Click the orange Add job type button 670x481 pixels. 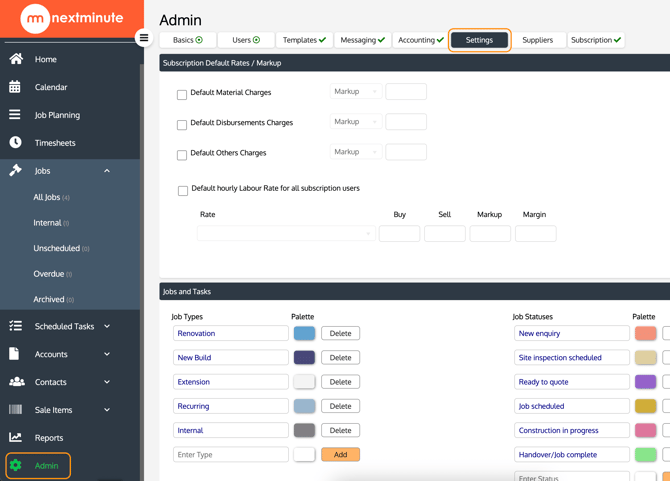pos(340,454)
